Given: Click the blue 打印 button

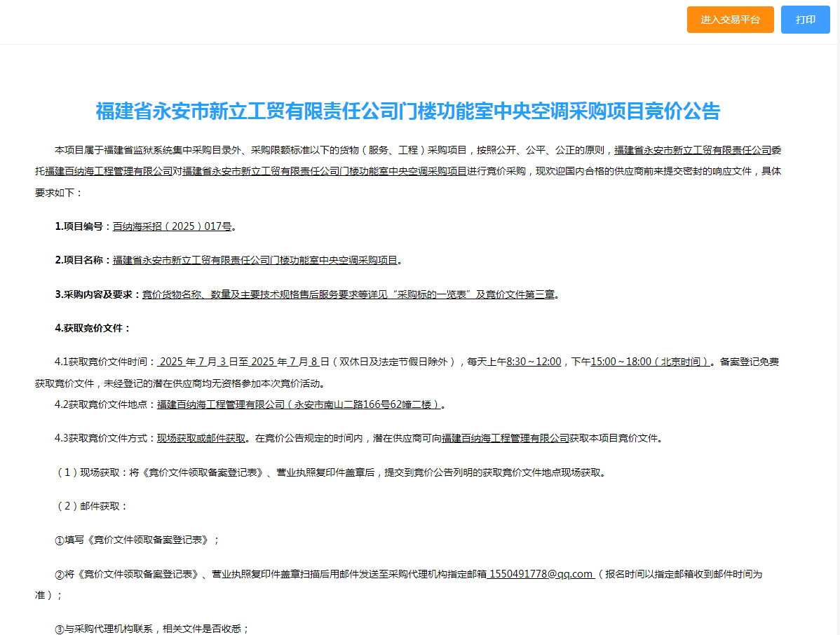Looking at the screenshot, I should tap(805, 20).
